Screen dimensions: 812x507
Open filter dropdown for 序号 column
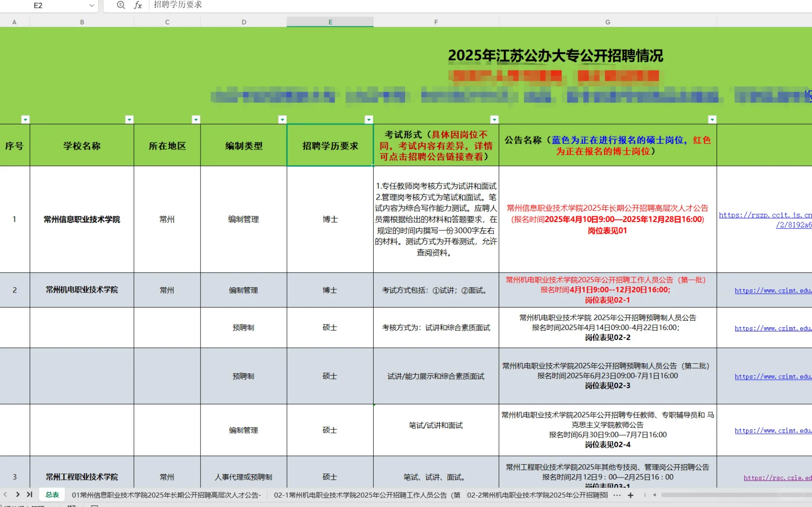point(25,120)
